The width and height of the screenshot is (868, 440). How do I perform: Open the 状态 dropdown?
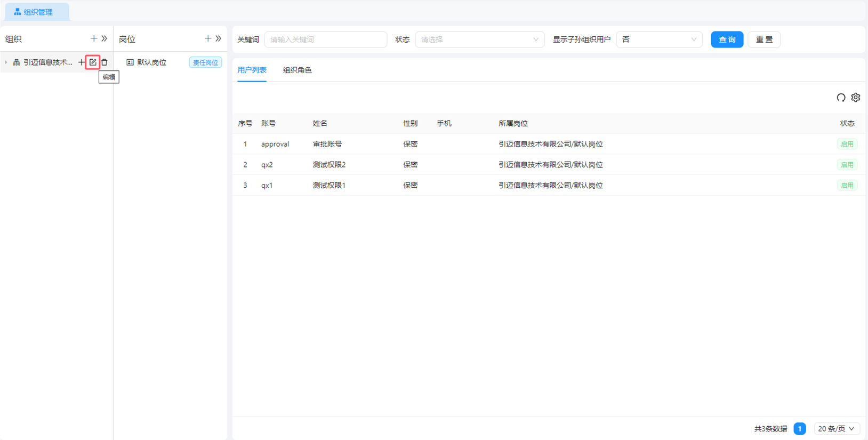(479, 39)
